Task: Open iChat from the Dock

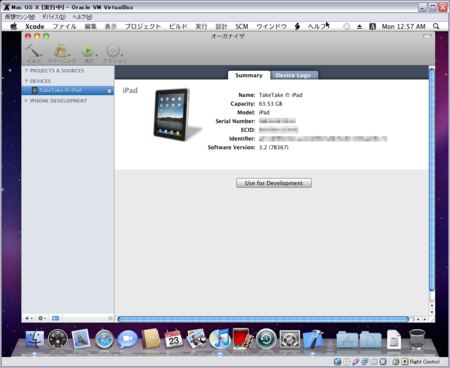Action: tap(127, 339)
